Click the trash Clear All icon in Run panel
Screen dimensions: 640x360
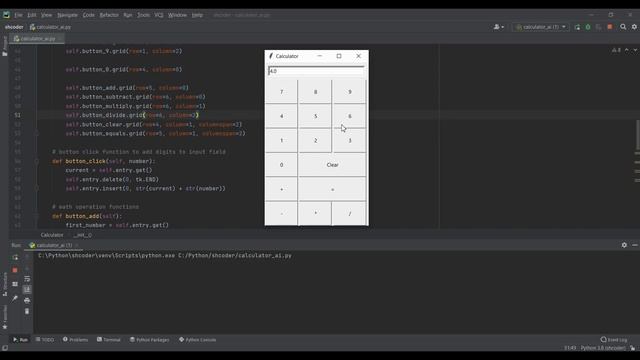(27, 311)
